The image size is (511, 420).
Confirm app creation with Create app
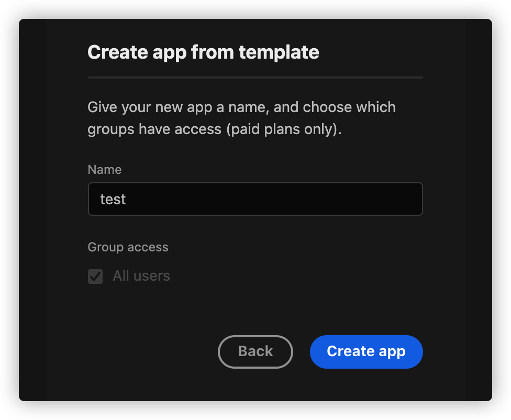pyautogui.click(x=366, y=351)
